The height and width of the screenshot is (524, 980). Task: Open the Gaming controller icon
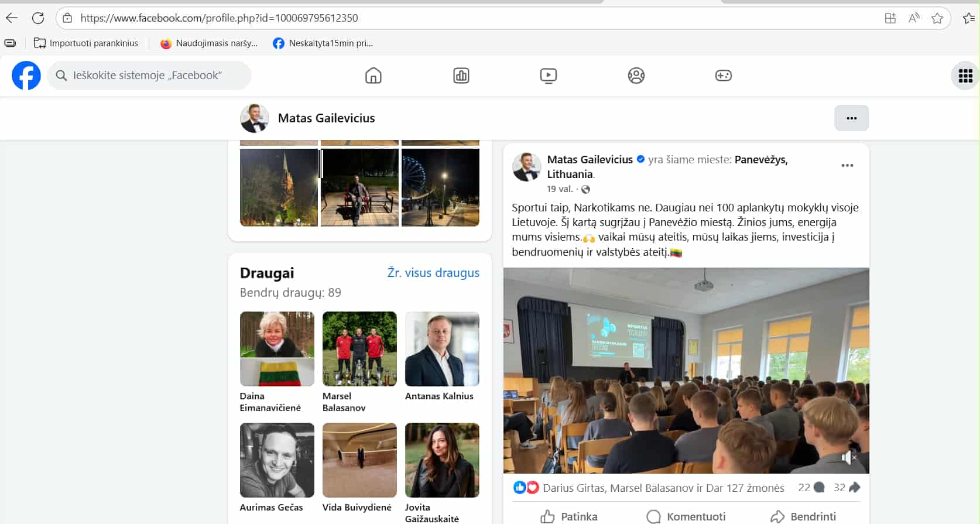724,76
